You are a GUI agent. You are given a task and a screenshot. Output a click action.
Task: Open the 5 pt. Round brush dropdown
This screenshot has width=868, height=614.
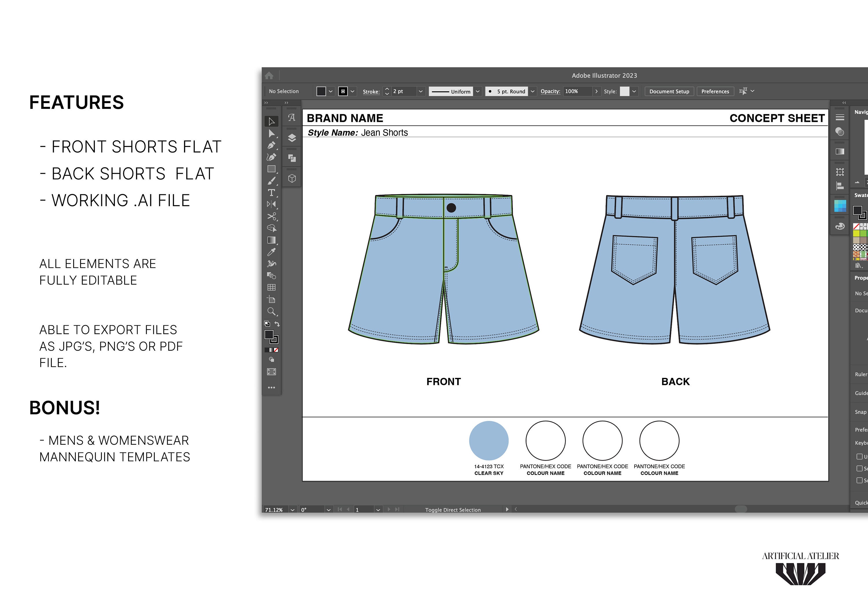532,91
